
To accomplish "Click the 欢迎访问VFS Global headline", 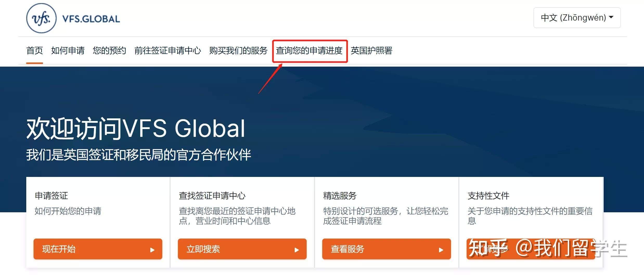I will point(136,128).
